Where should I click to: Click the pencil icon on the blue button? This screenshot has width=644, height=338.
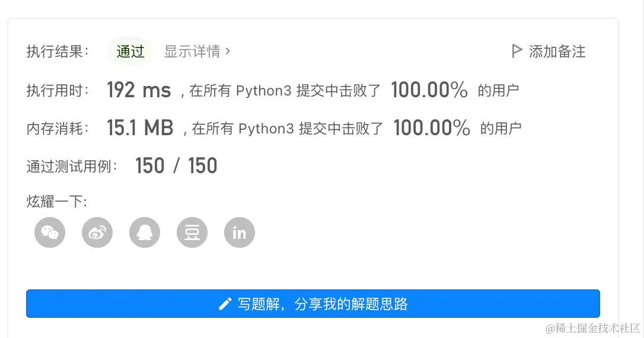(x=225, y=304)
